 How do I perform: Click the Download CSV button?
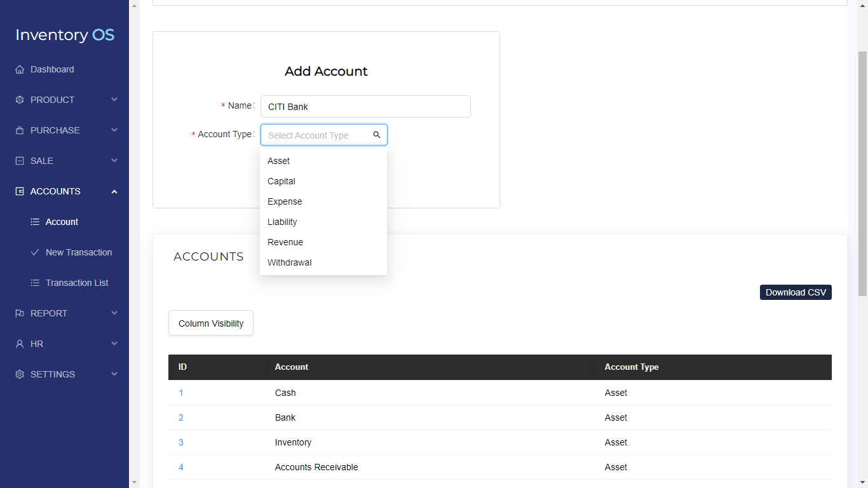coord(796,292)
